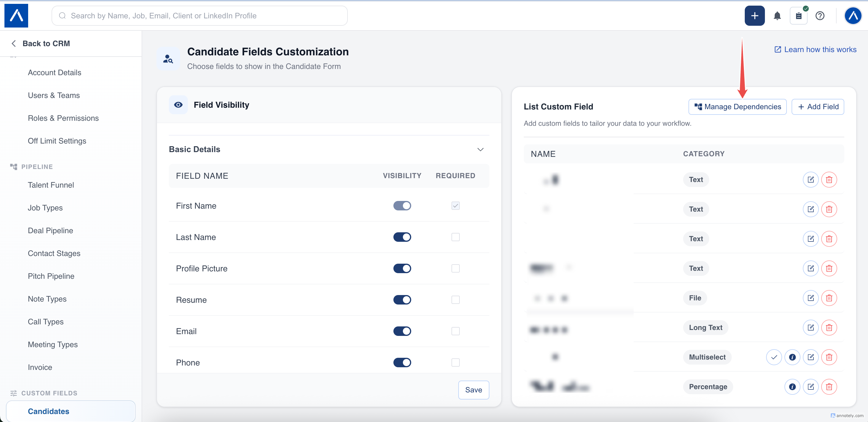
Task: Go to Contact Stages
Action: tap(54, 253)
